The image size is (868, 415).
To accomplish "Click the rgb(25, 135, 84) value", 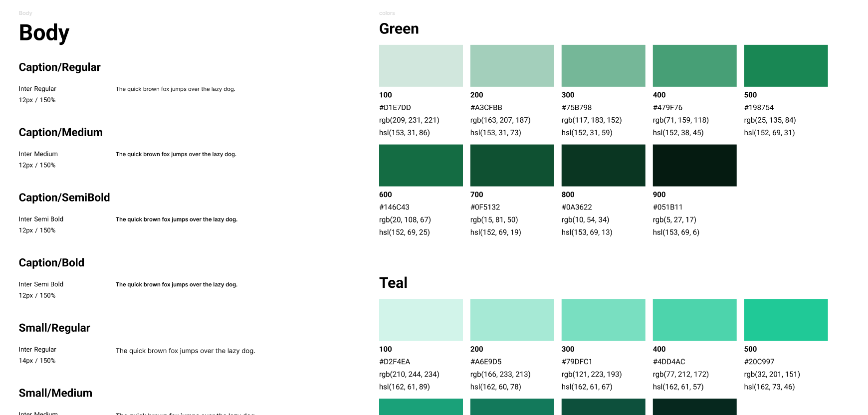I will point(770,120).
